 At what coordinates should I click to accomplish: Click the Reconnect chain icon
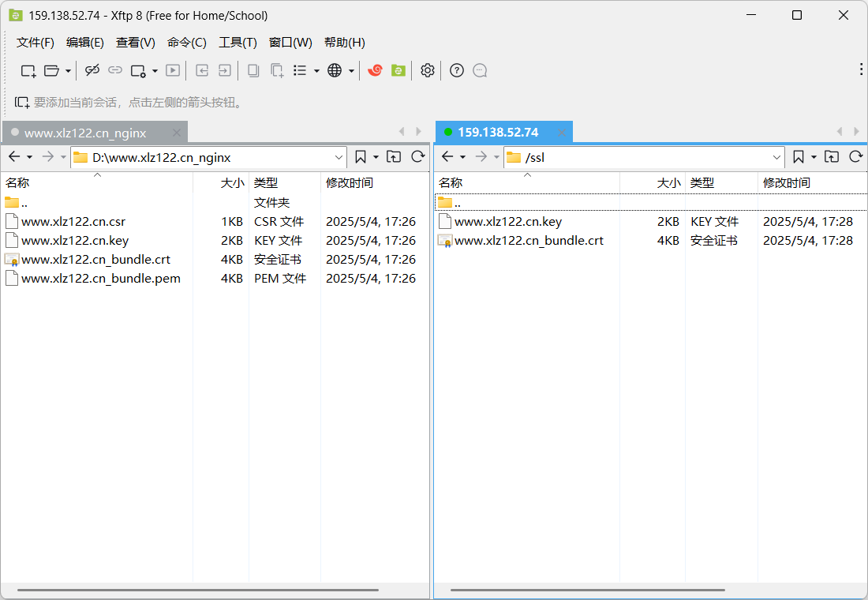[114, 69]
